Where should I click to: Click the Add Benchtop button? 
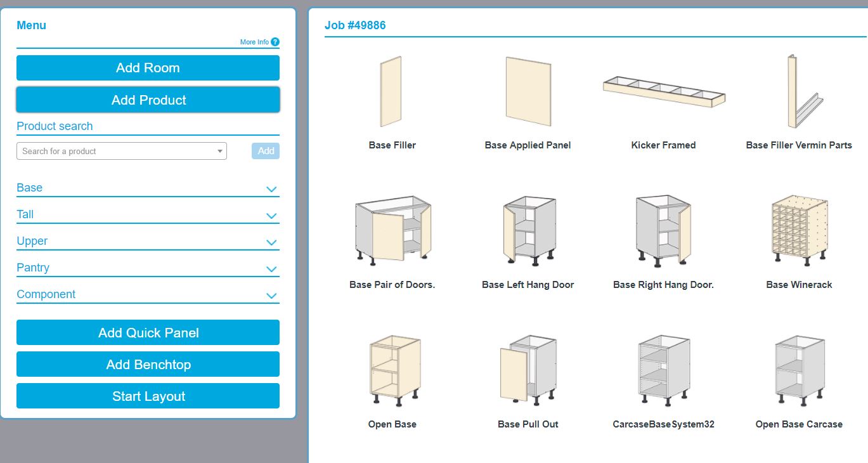[x=147, y=363]
